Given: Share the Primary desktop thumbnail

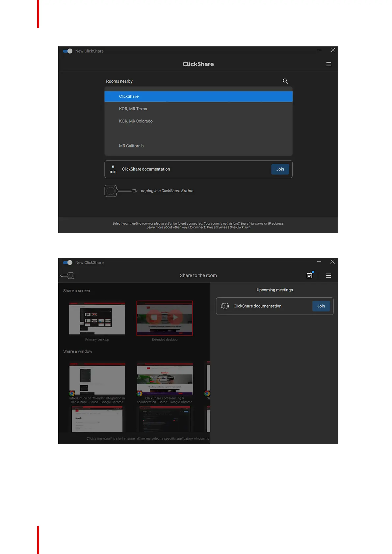Looking at the screenshot, I should click(97, 318).
